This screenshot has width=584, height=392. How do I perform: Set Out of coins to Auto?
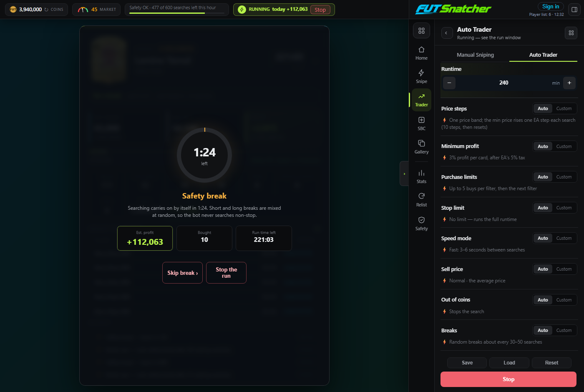pyautogui.click(x=543, y=300)
